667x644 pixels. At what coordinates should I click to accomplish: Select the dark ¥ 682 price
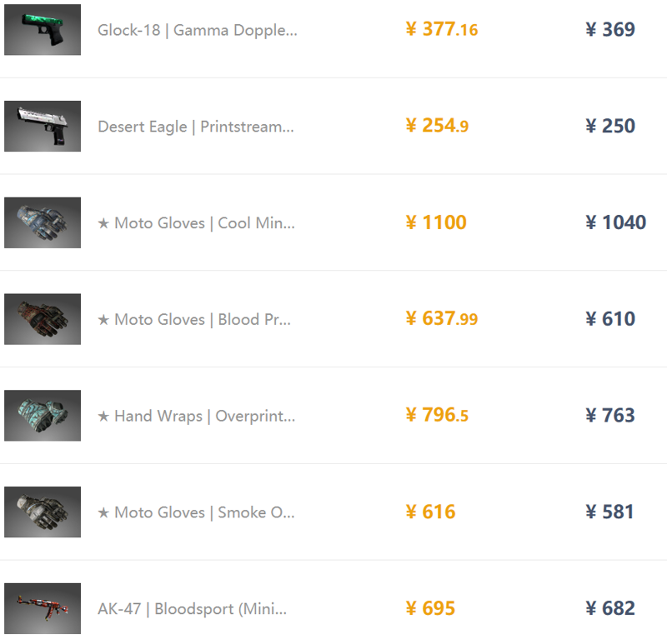[x=610, y=608]
